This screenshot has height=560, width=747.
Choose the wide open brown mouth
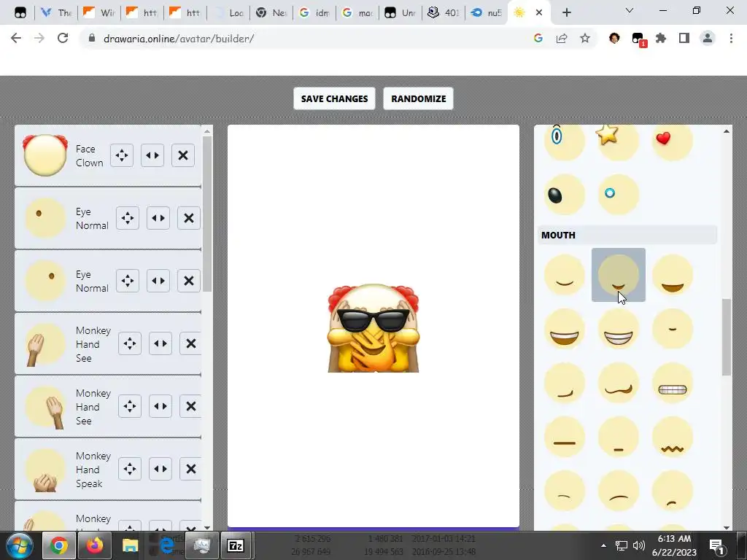tap(672, 275)
